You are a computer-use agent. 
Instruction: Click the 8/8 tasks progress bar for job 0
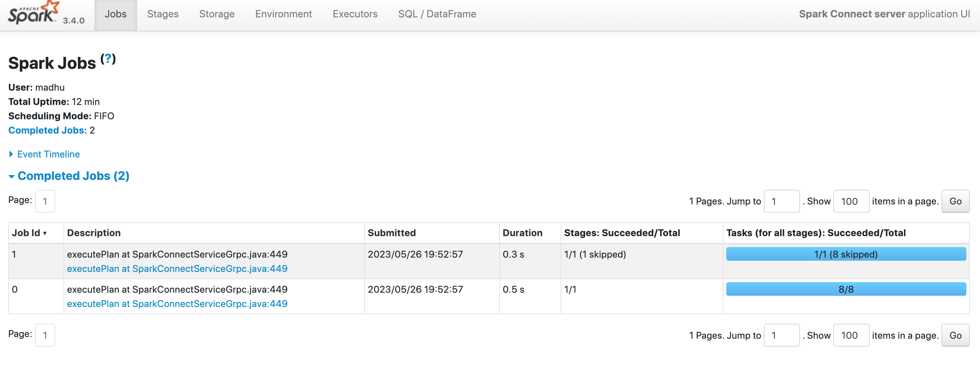[x=846, y=289]
